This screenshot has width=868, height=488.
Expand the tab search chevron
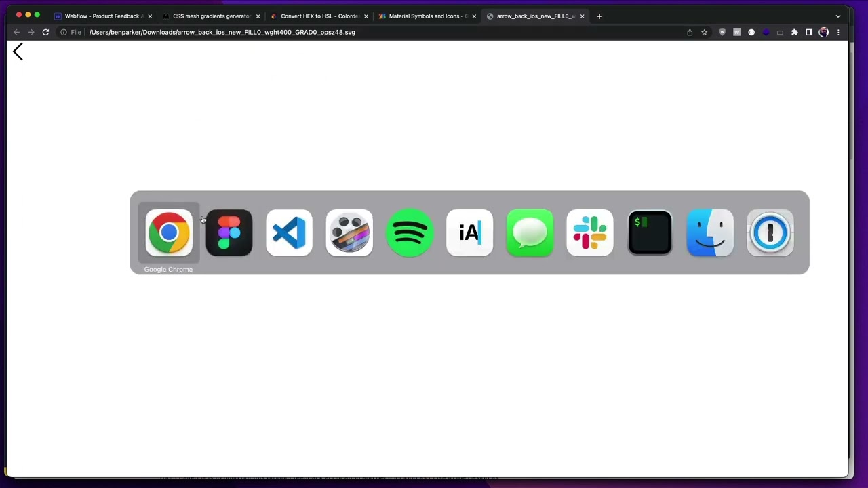click(838, 16)
